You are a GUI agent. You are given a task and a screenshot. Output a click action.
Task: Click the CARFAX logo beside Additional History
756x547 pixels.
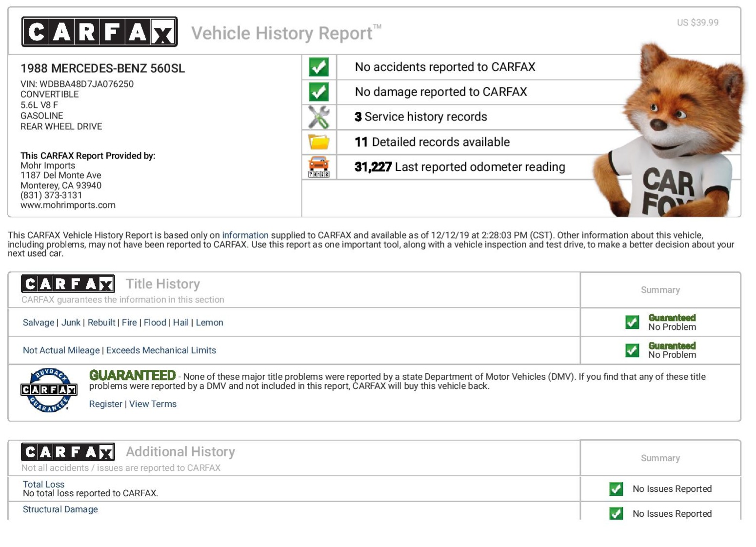click(68, 452)
